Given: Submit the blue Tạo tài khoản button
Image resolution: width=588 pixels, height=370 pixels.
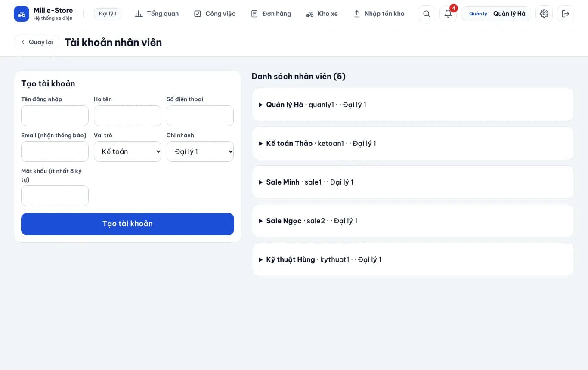Looking at the screenshot, I should (x=127, y=224).
